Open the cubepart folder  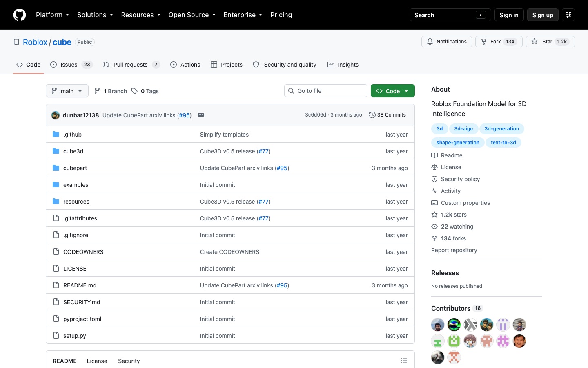(x=75, y=168)
